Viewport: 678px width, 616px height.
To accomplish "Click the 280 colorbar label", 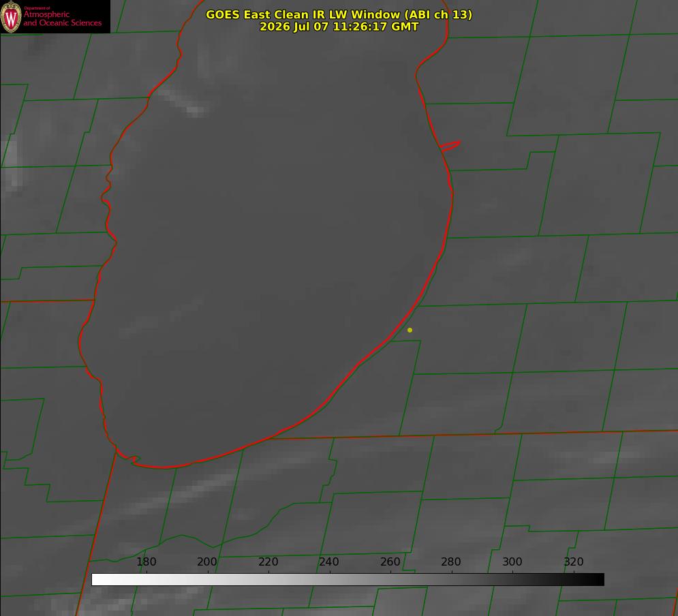I will pos(450,561).
